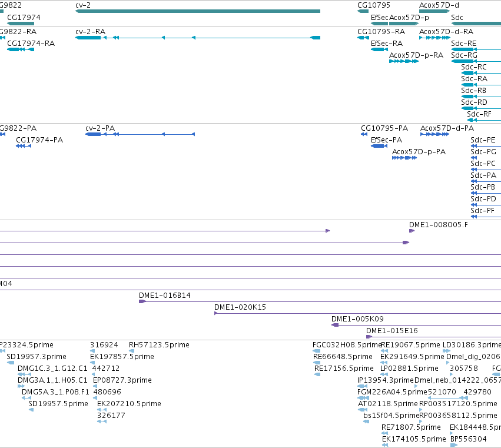Viewport: 501px width, 448px height.
Task: Select the Sdc-RE transcript label
Action: point(464,44)
